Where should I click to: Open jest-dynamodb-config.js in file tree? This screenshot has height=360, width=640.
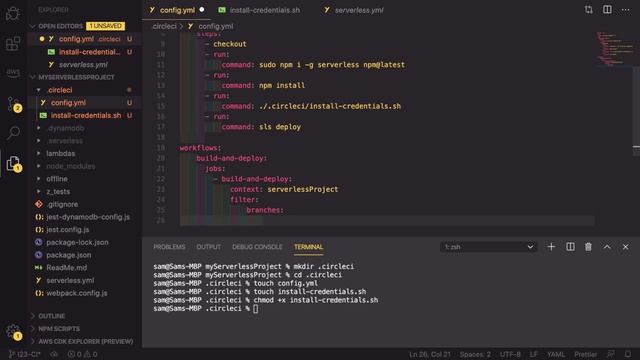[88, 217]
